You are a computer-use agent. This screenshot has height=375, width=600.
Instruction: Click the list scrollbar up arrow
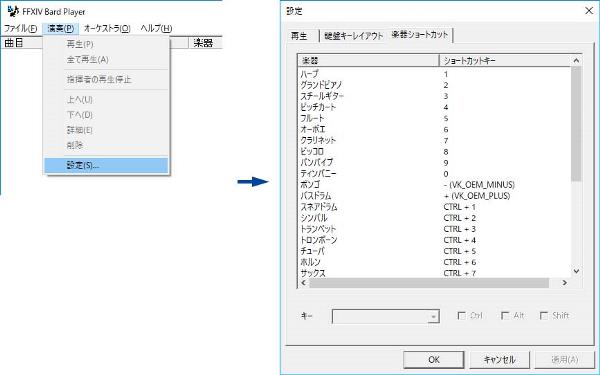pyautogui.click(x=576, y=60)
